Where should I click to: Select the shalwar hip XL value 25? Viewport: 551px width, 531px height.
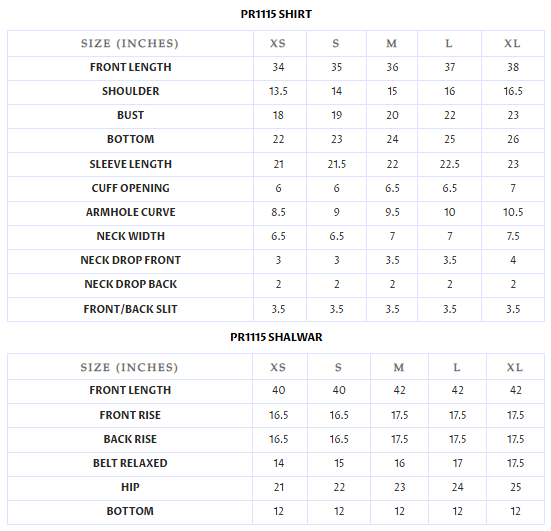point(515,487)
